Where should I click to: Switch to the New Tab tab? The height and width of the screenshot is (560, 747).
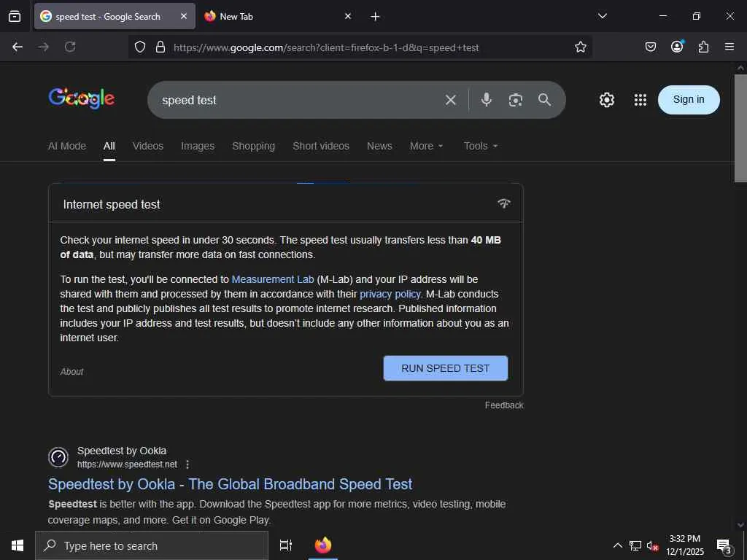236,17
